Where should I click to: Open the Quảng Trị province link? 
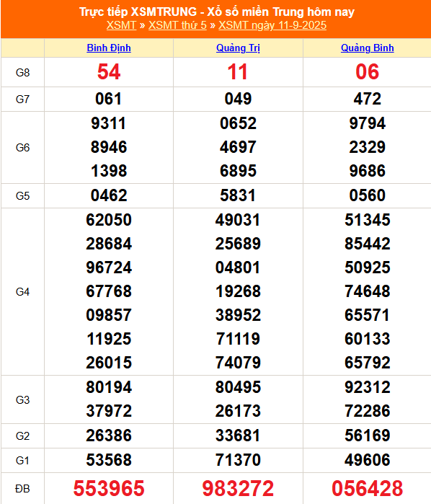238,48
